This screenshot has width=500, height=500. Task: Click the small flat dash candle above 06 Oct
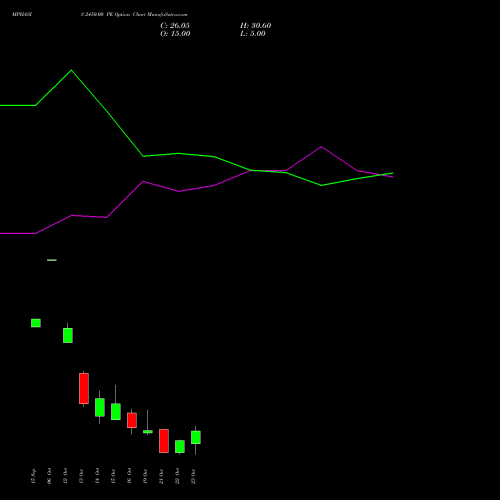pyautogui.click(x=52, y=260)
